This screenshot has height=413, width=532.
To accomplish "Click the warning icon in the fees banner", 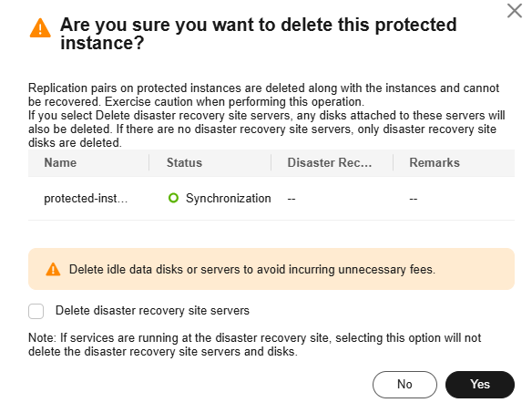I will (x=53, y=269).
